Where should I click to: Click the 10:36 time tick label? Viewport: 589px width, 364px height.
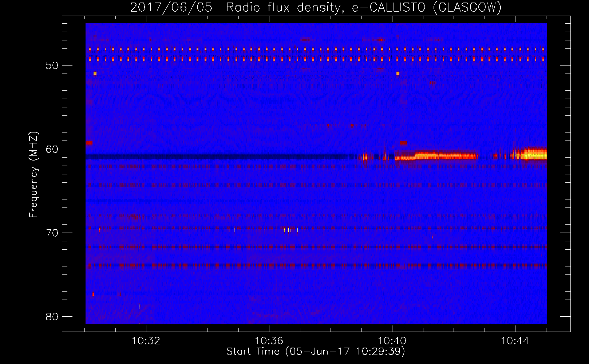click(269, 341)
